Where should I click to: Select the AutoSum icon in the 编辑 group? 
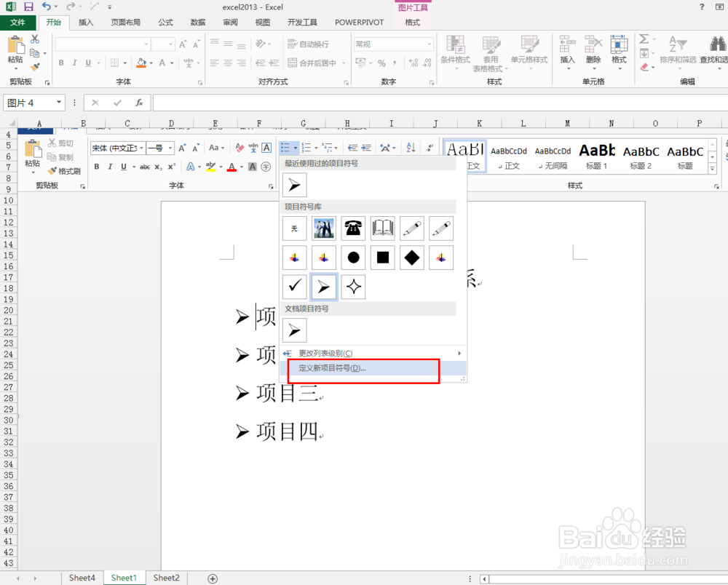(644, 39)
